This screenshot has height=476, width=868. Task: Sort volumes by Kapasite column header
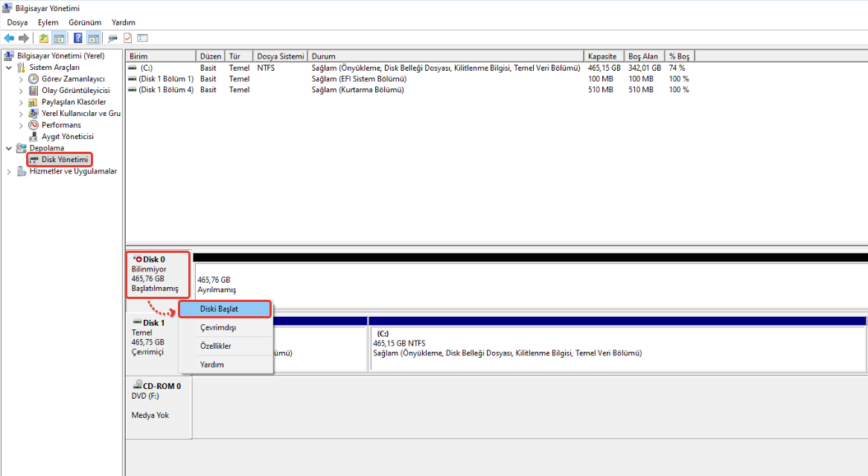coord(603,57)
